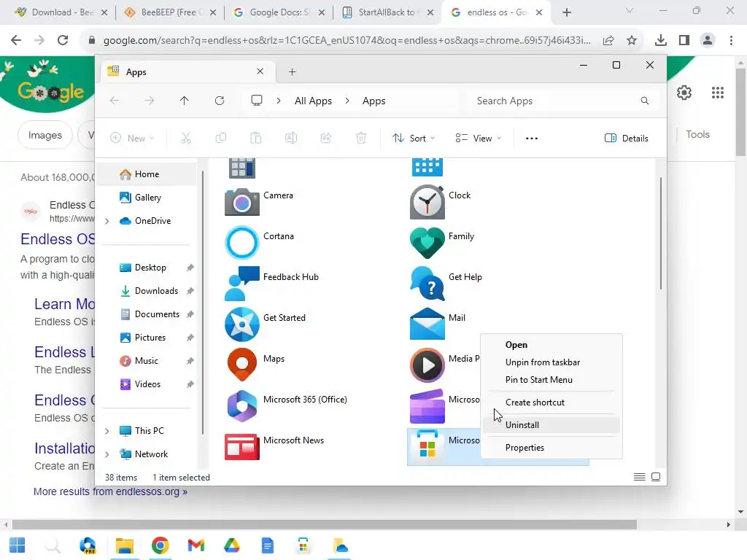This screenshot has width=747, height=560.
Task: Open Gmail from taskbar
Action: 196,545
